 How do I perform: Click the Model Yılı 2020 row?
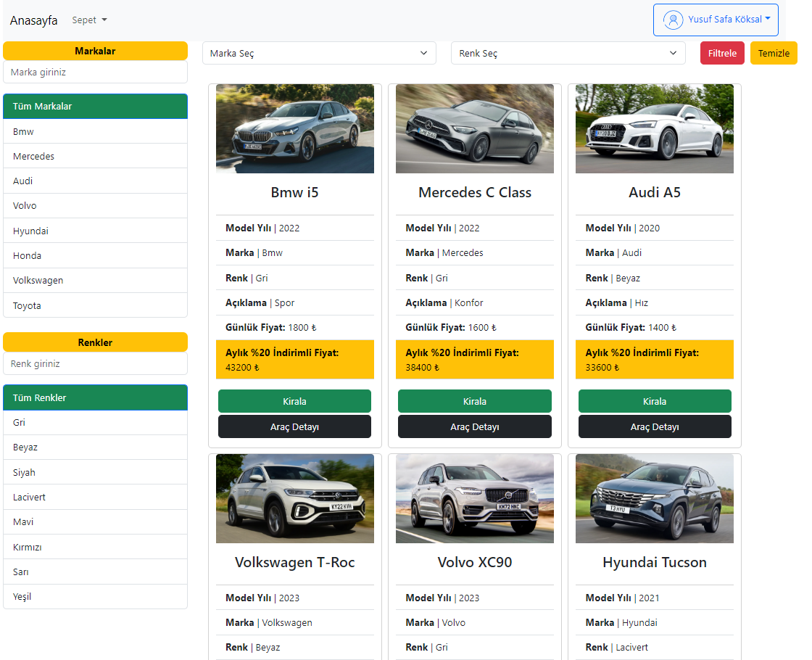pyautogui.click(x=655, y=228)
